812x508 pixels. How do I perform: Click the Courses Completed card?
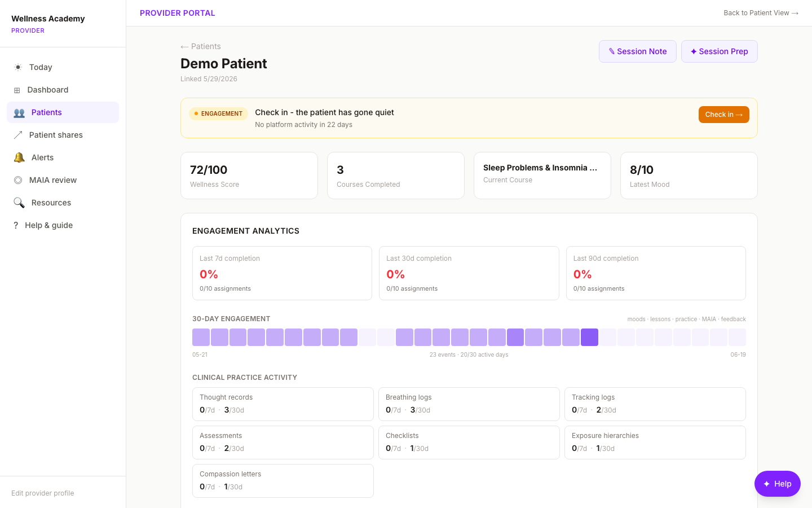point(396,176)
